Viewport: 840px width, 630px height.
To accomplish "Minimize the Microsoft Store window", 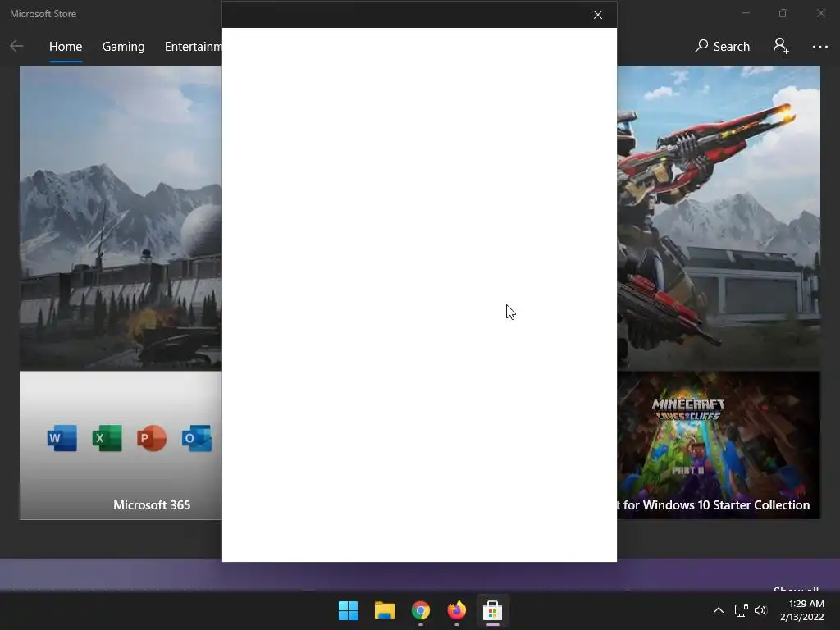I will pos(745,13).
